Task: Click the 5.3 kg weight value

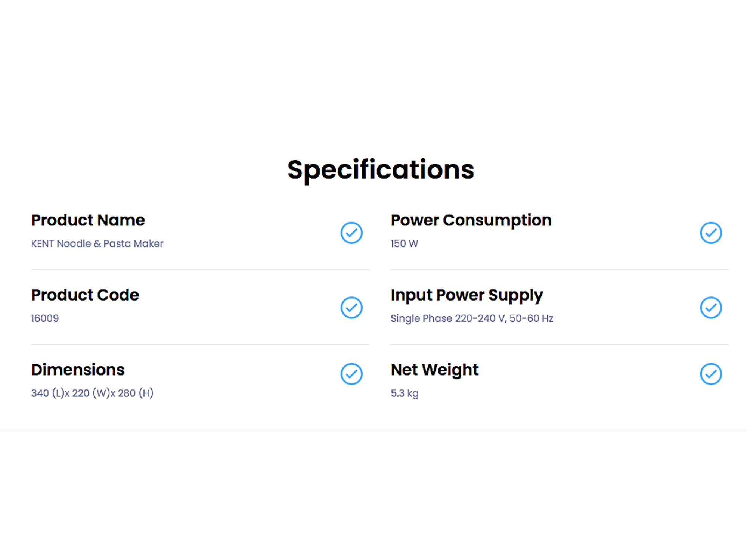Action: (x=405, y=393)
